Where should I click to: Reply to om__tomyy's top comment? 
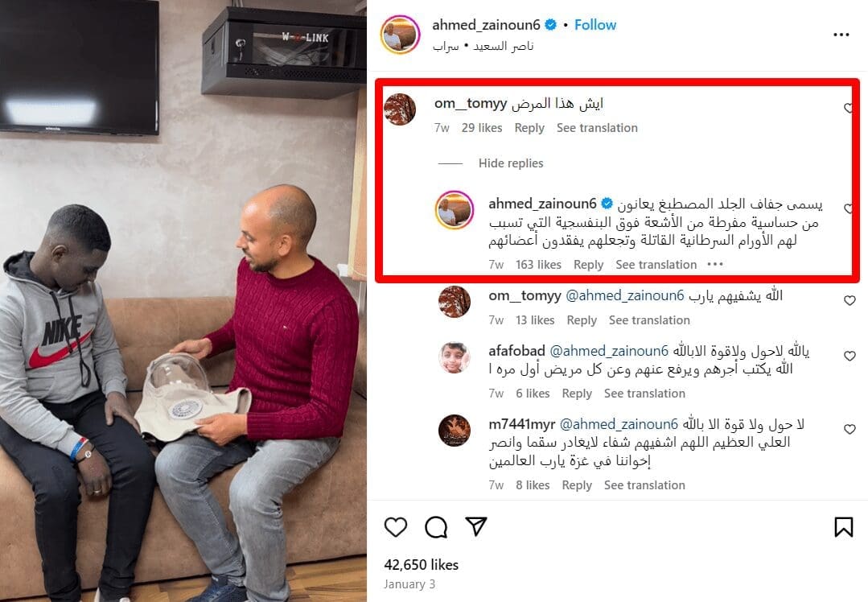[529, 128]
